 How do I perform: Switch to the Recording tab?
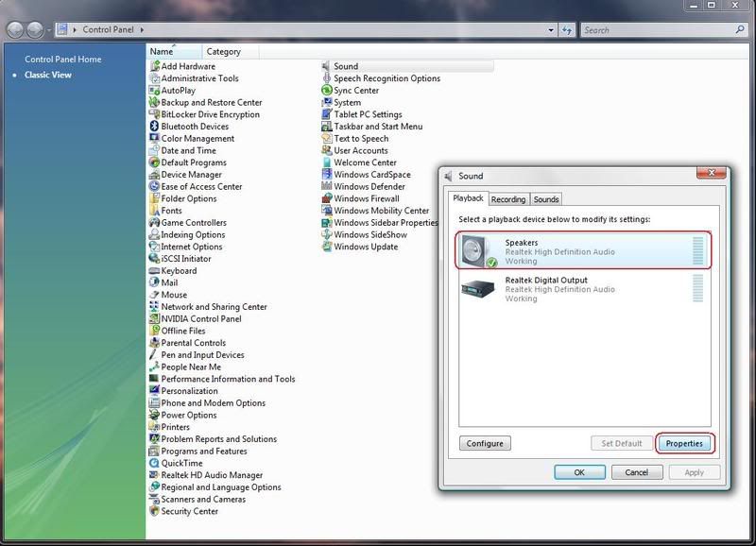[508, 199]
